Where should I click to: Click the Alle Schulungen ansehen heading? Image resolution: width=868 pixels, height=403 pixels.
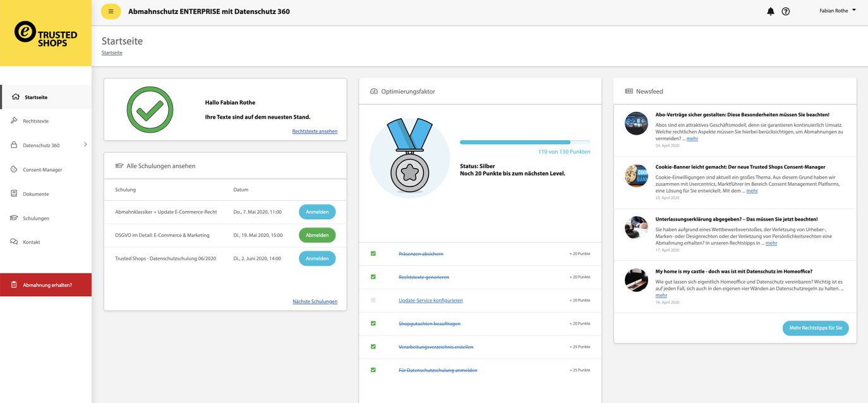161,165
